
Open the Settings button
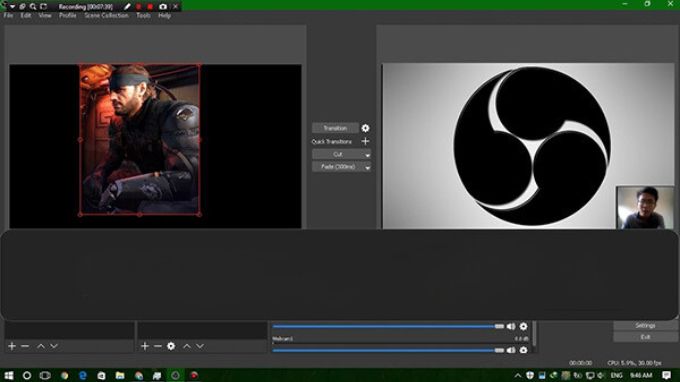645,325
